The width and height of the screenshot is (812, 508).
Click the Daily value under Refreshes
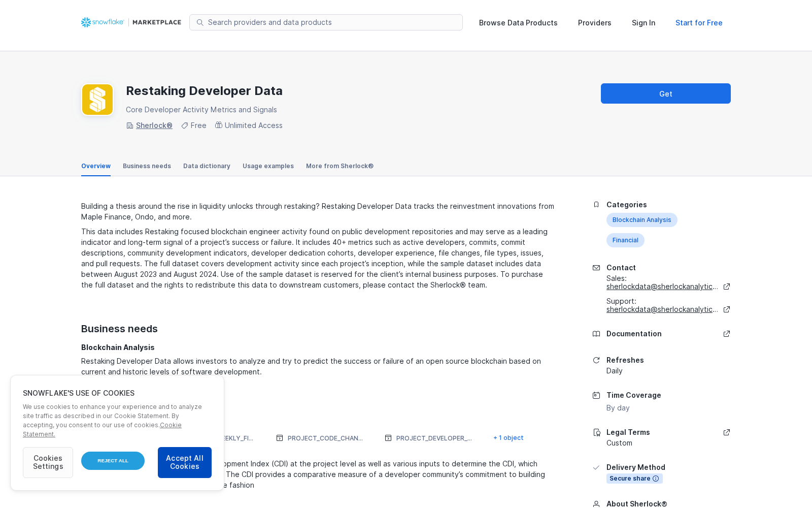point(615,371)
